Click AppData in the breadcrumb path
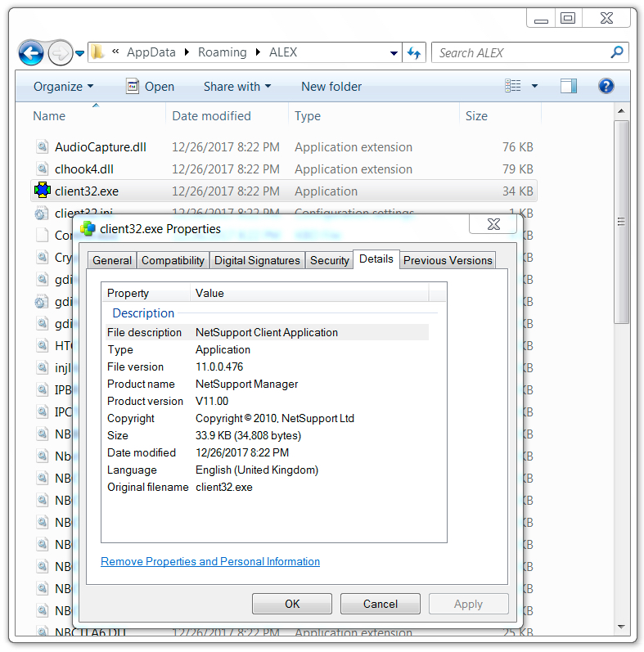The height and width of the screenshot is (652, 644). (151, 52)
